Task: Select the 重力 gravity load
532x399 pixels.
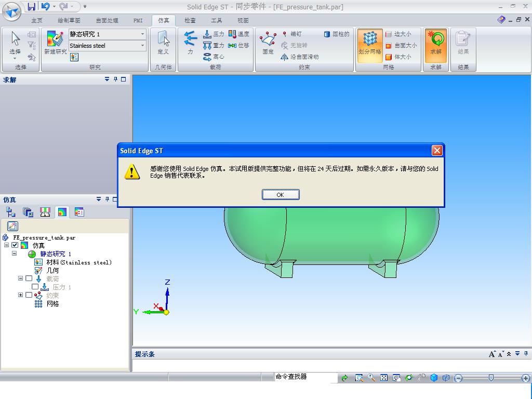Action: (x=214, y=46)
